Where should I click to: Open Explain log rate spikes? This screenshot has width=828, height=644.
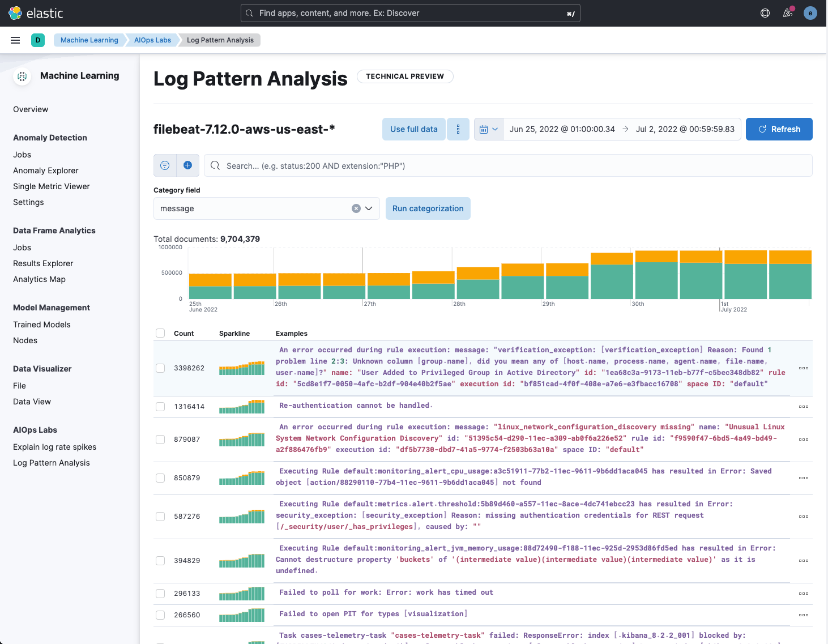(x=55, y=447)
